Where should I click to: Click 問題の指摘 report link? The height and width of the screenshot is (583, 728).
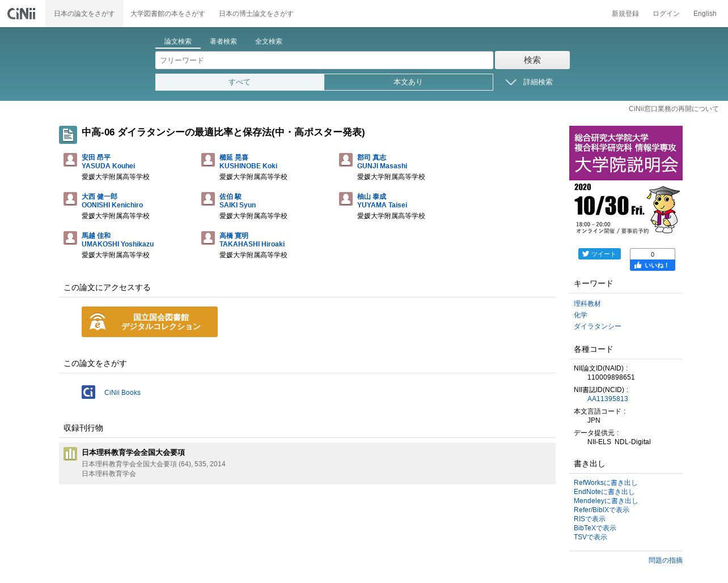pyautogui.click(x=666, y=560)
